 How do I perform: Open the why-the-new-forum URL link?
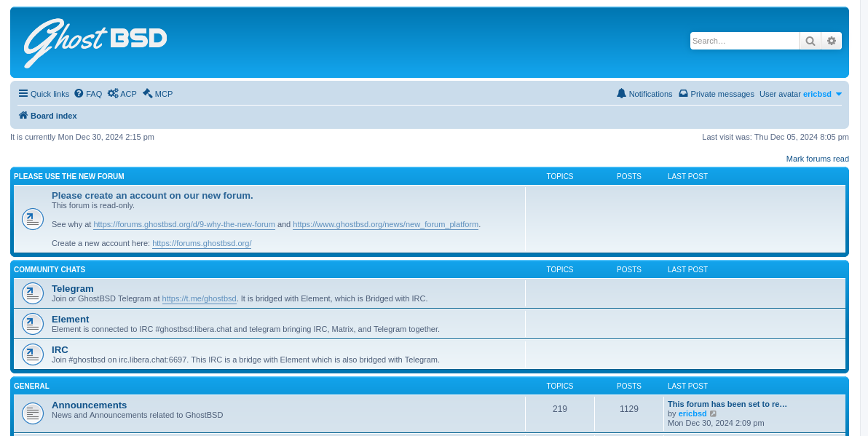184,224
